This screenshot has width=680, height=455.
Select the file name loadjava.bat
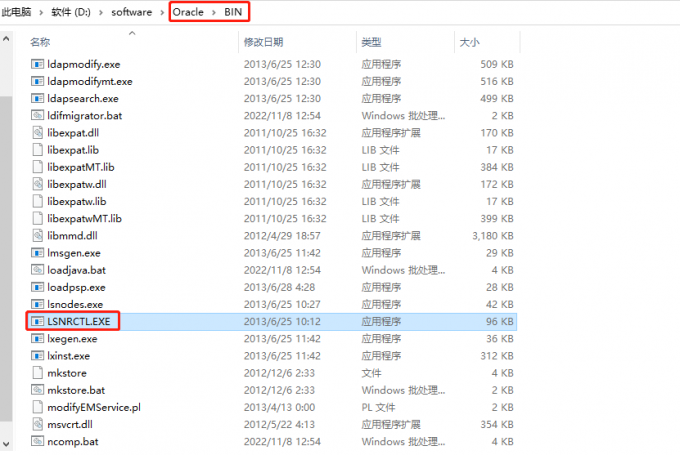click(x=76, y=270)
